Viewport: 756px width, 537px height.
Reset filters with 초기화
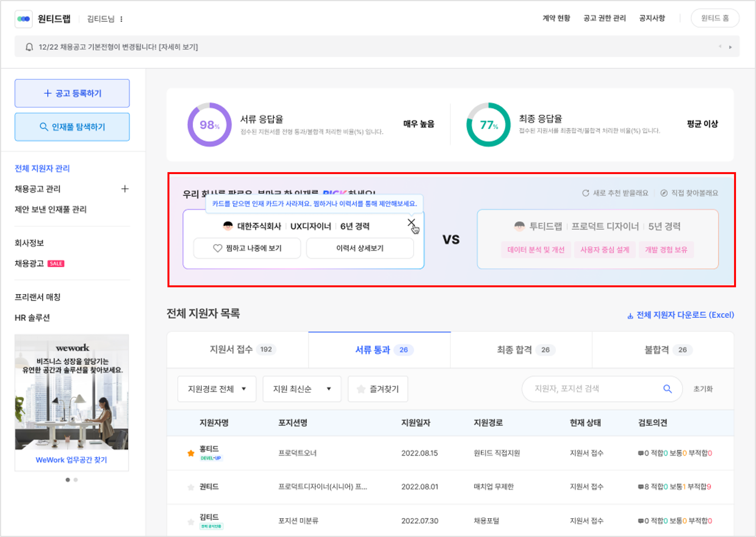[703, 389]
